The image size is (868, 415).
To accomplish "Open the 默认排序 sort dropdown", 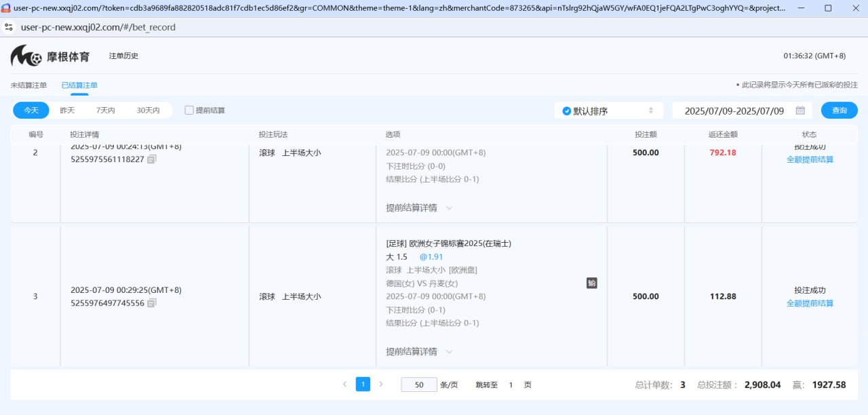I will 608,111.
